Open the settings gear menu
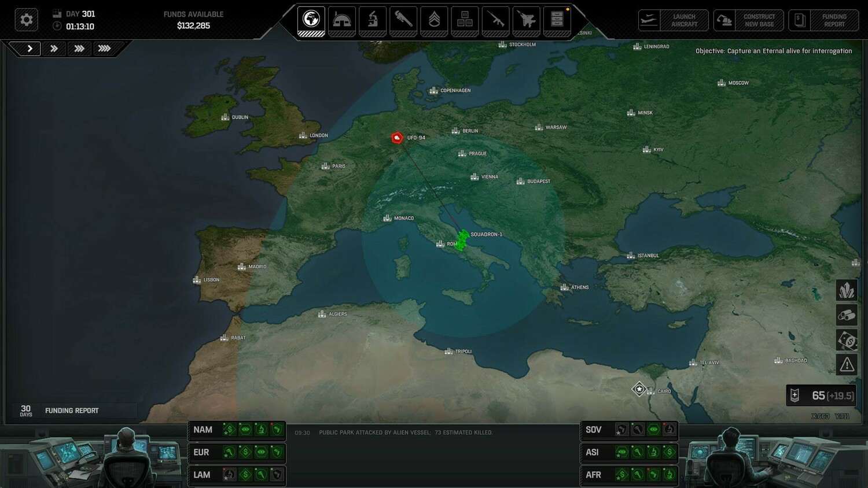The height and width of the screenshot is (488, 868). tap(26, 20)
